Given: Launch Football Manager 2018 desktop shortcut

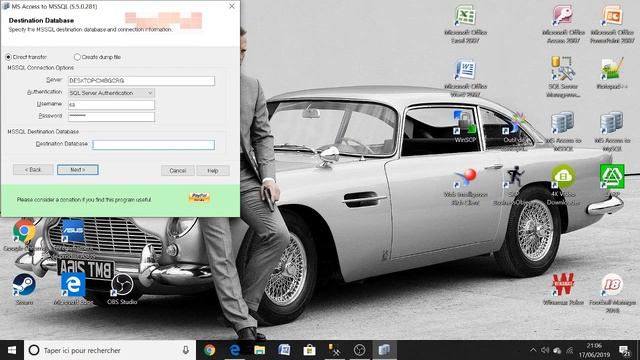Looking at the screenshot, I should (x=612, y=293).
